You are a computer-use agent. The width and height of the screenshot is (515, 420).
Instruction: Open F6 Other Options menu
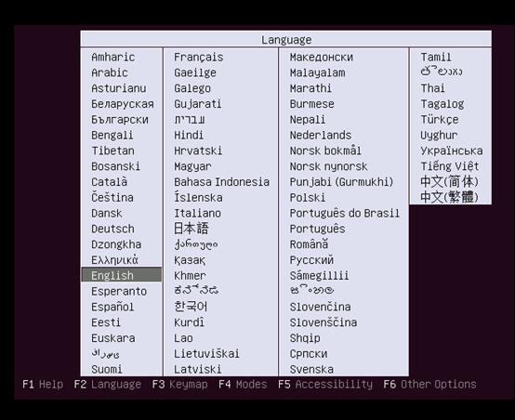pyautogui.click(x=429, y=384)
